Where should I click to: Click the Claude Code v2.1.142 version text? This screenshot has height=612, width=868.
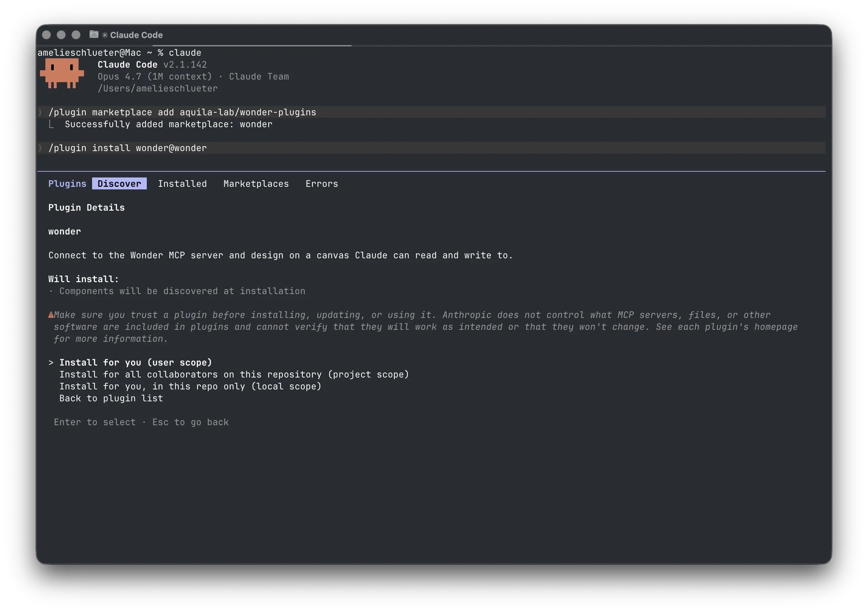point(152,64)
